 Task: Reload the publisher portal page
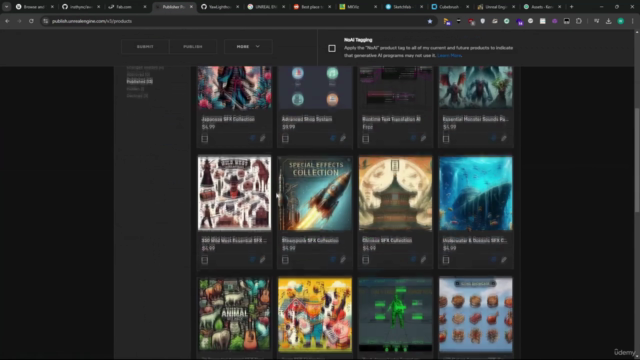(x=31, y=21)
